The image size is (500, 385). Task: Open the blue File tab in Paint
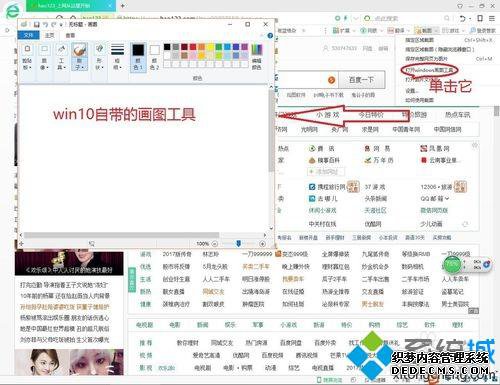tap(29, 35)
